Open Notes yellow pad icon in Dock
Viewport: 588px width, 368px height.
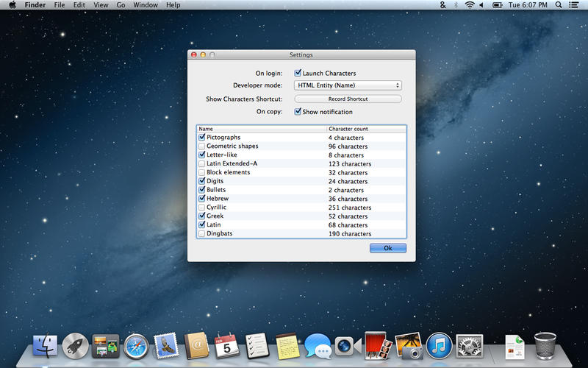click(x=288, y=346)
